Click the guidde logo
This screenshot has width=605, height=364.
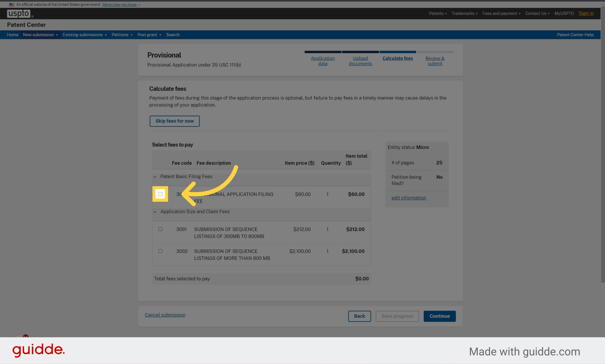pos(38,350)
